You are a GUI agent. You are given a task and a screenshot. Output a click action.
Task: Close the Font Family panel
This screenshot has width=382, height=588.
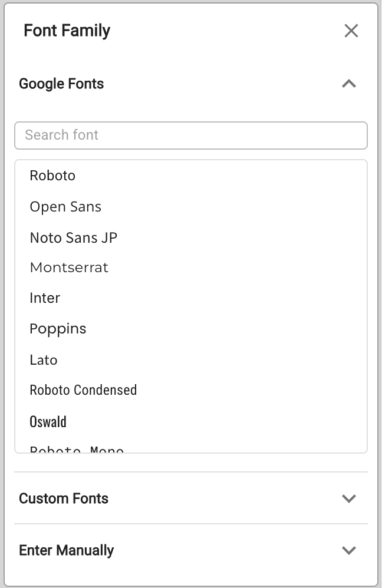point(351,31)
